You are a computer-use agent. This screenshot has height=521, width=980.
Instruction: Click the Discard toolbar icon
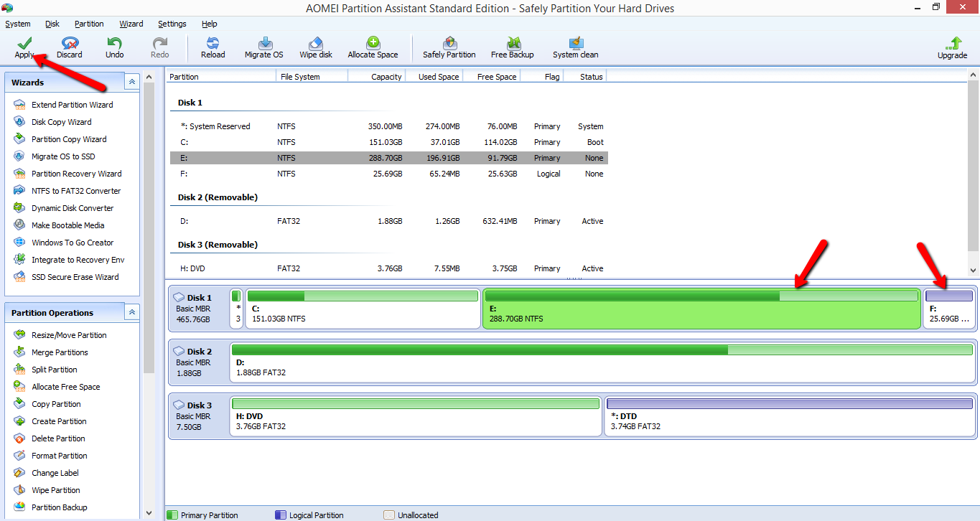pyautogui.click(x=70, y=43)
